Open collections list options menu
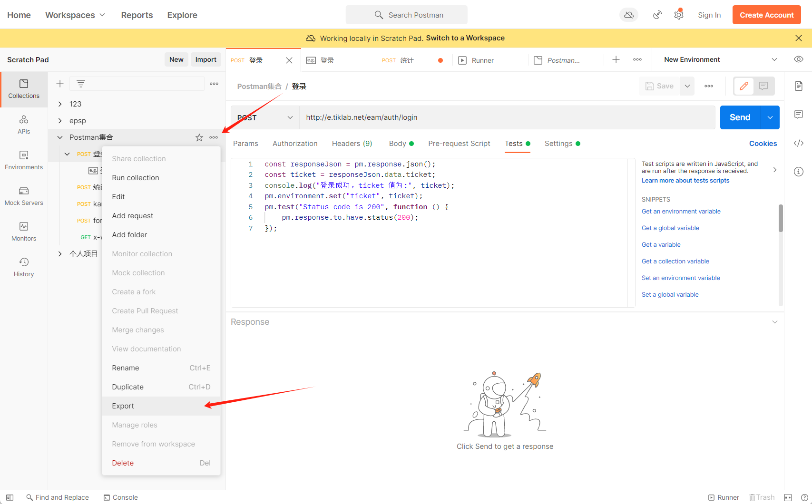The height and width of the screenshot is (504, 812). click(214, 84)
